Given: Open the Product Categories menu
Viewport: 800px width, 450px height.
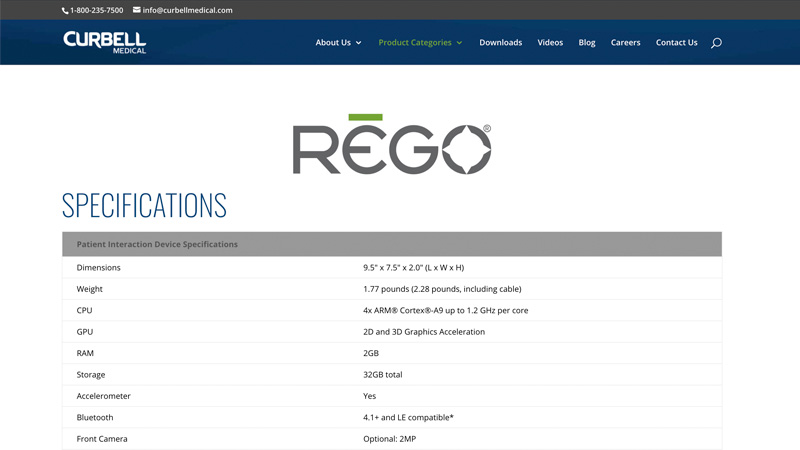Looking at the screenshot, I should (415, 42).
